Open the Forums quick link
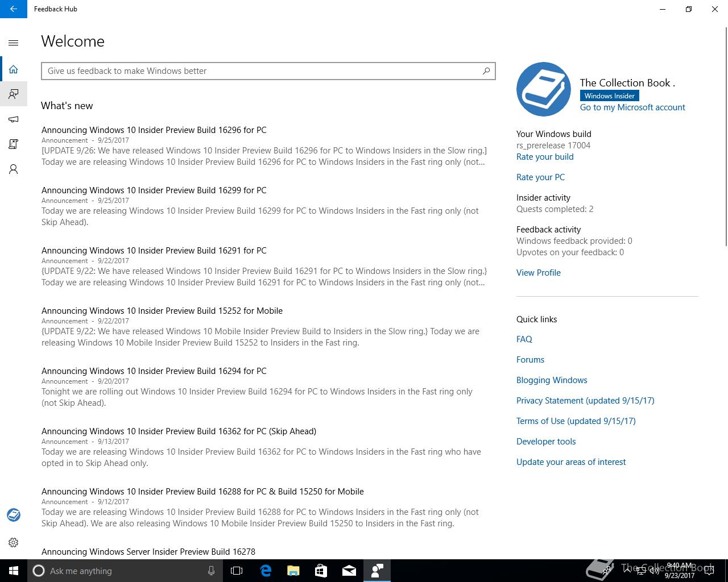This screenshot has height=582, width=728. (x=530, y=360)
